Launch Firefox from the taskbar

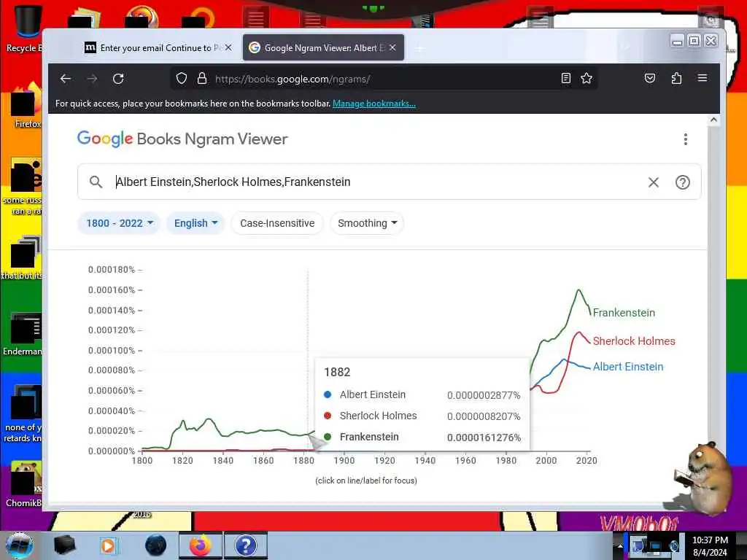point(201,545)
